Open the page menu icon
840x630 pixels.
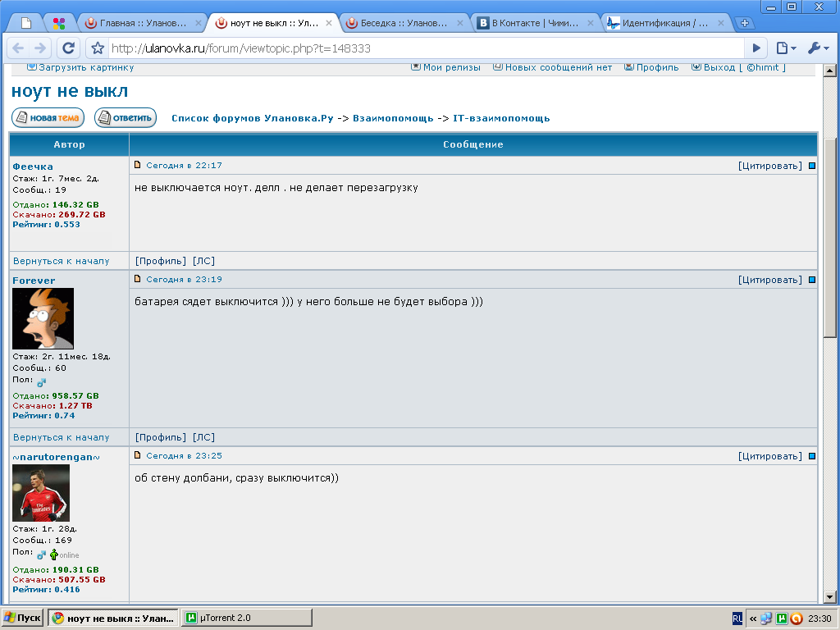[786, 48]
